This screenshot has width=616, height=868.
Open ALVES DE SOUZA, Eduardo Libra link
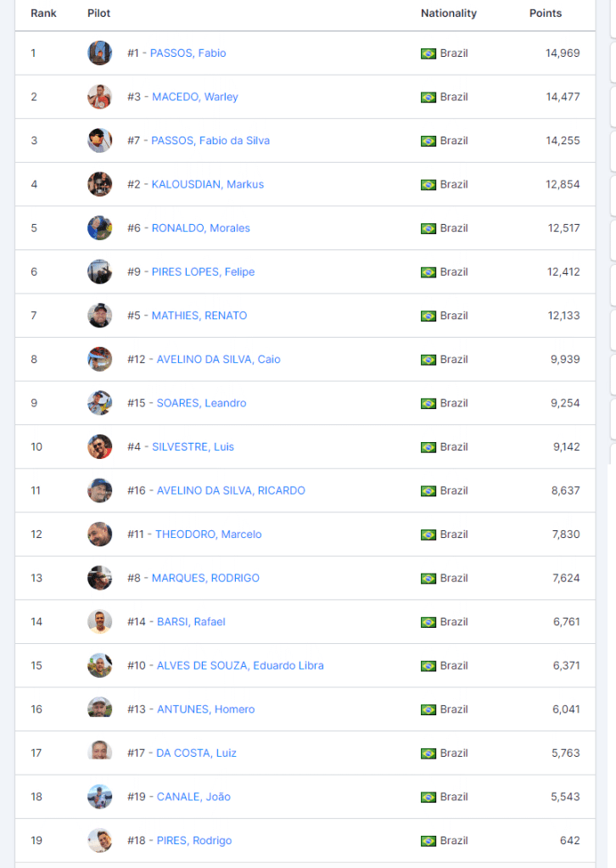(x=240, y=665)
